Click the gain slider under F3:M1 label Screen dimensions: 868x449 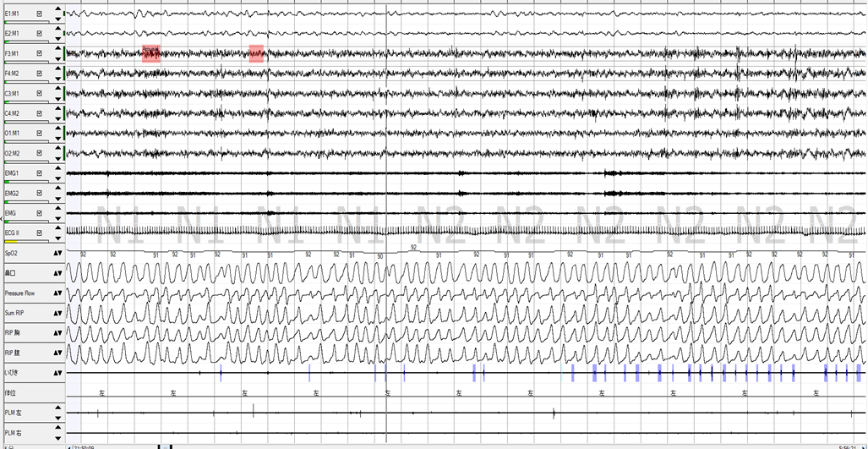click(25, 62)
